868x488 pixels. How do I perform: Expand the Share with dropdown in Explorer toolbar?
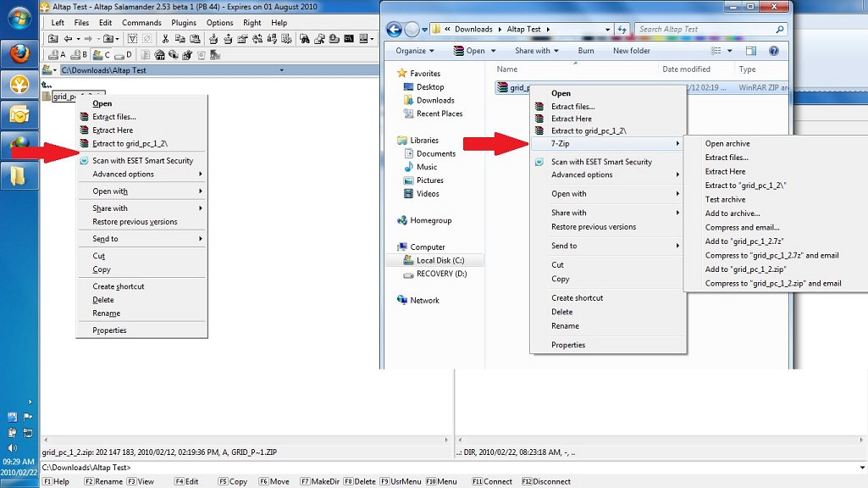pos(536,51)
